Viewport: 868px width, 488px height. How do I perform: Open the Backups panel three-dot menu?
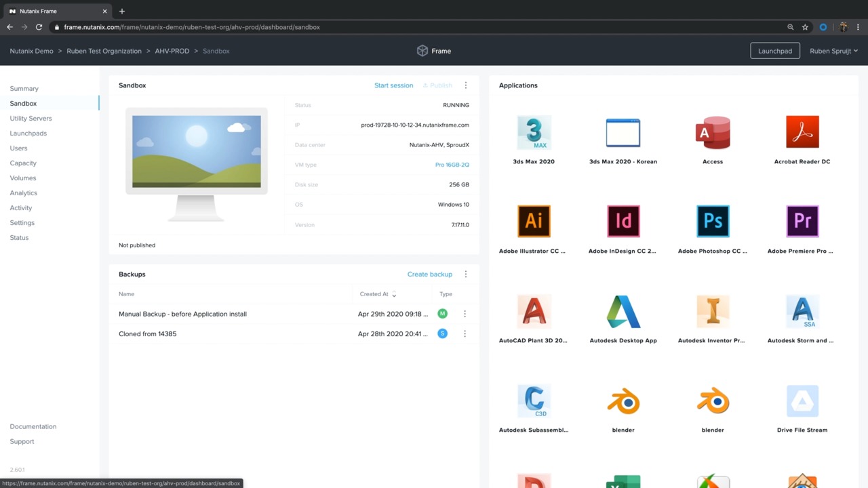point(465,274)
